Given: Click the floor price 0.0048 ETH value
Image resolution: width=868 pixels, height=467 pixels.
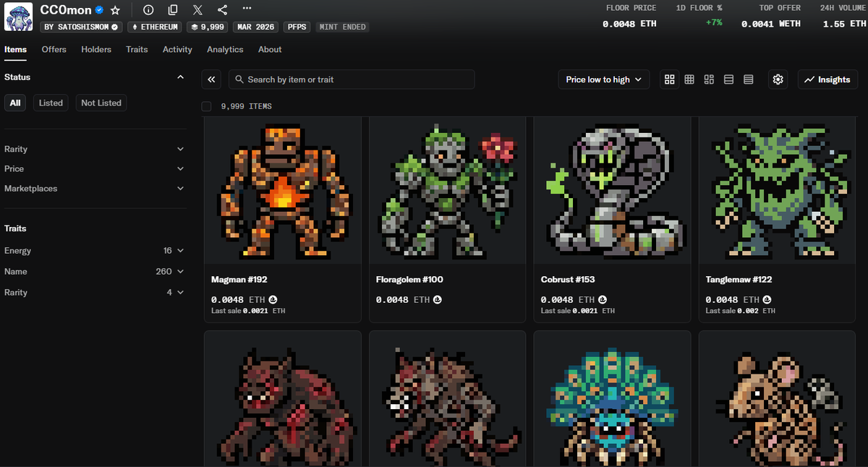Looking at the screenshot, I should [x=629, y=24].
